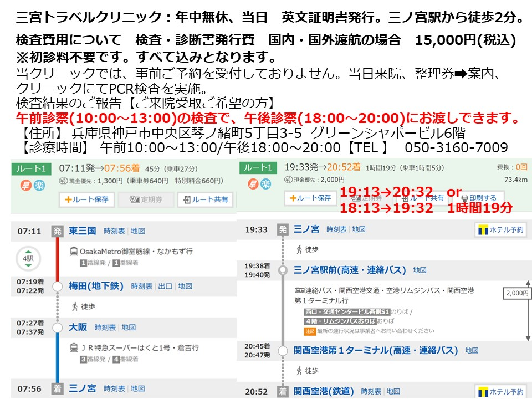Click the 2,000円 fare box
This screenshot has height=399, width=532.
click(516, 293)
